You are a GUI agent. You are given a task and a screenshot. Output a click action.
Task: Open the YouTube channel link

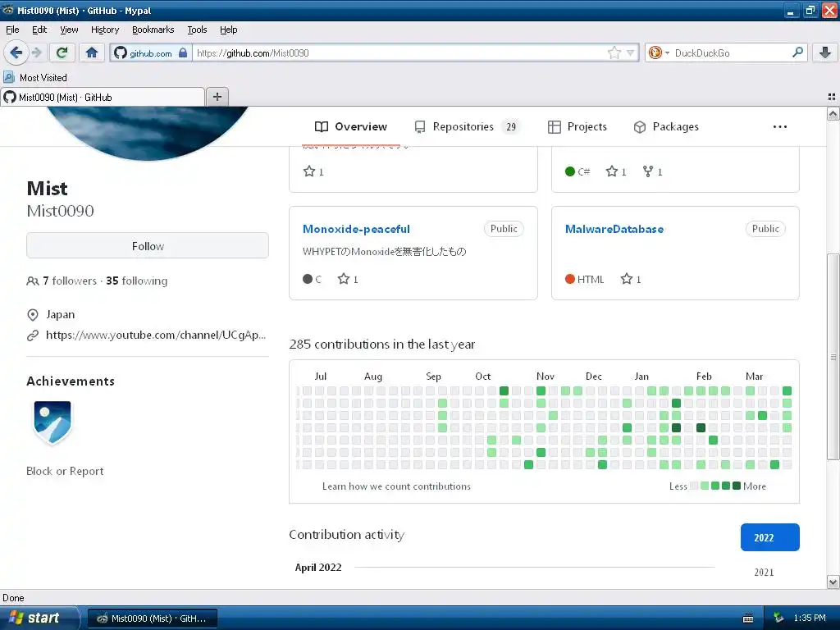[x=156, y=336]
